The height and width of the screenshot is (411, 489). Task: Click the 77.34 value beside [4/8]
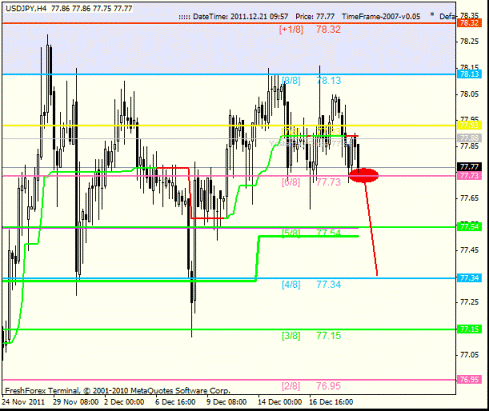coord(329,285)
